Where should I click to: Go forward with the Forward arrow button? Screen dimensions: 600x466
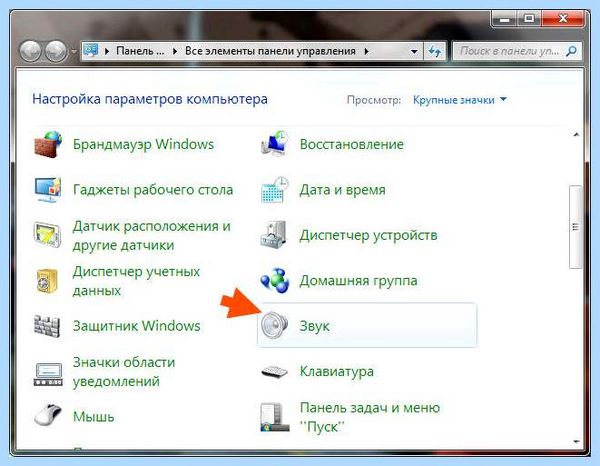click(56, 51)
